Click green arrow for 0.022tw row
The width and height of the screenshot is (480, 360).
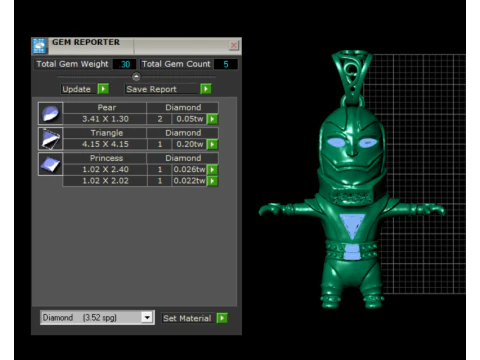(x=212, y=181)
